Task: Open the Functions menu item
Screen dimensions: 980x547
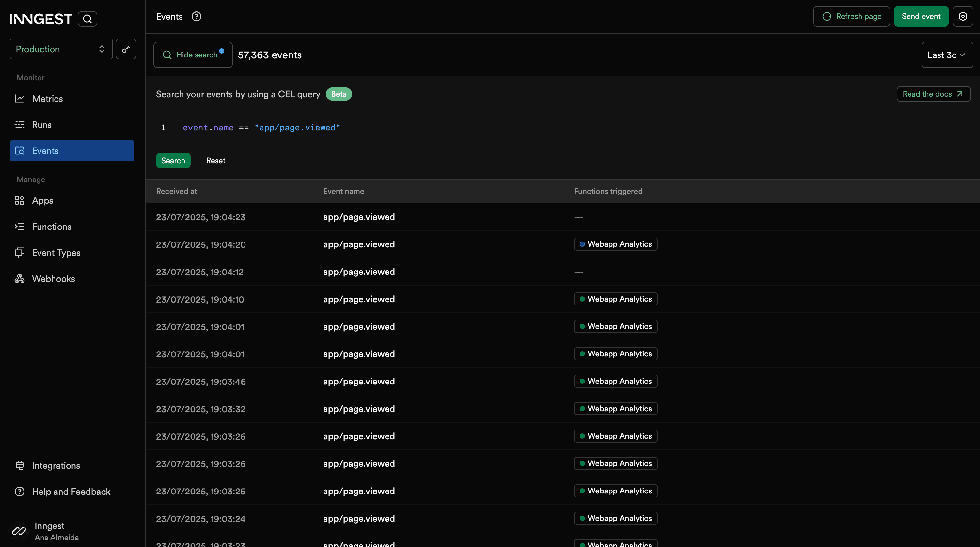Action: [x=51, y=227]
